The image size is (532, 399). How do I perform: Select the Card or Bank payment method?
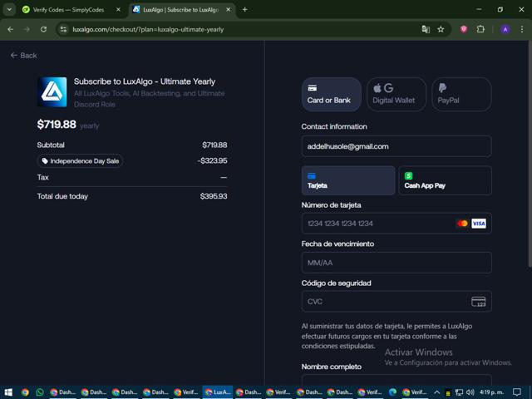tap(331, 94)
